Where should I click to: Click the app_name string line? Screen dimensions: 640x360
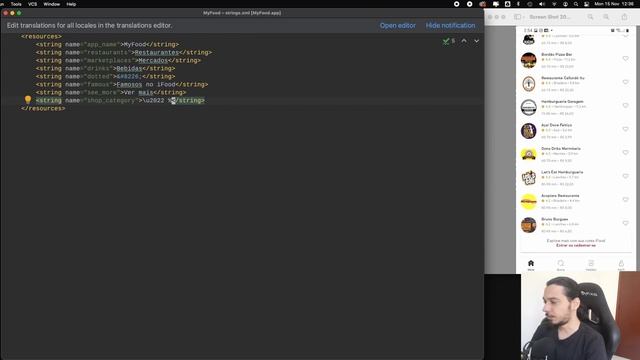[x=107, y=44]
